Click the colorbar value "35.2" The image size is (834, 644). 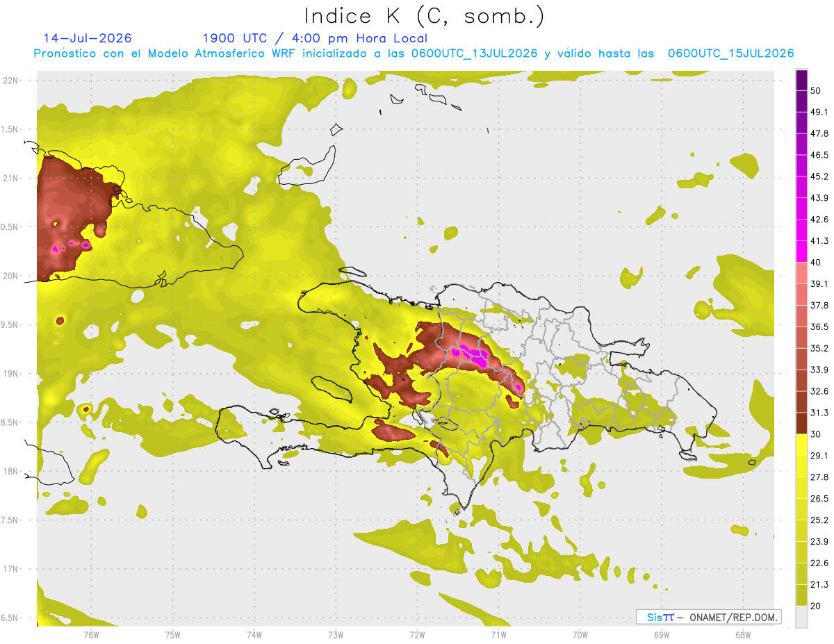coord(819,348)
